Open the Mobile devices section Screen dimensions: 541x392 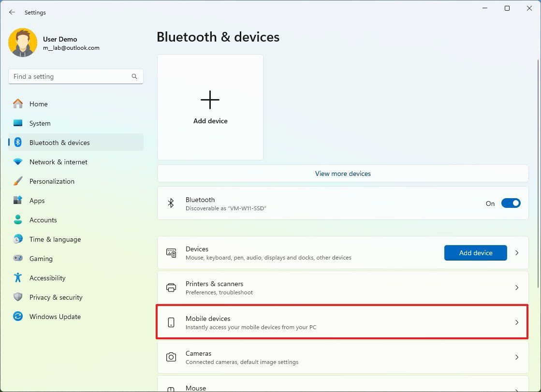click(342, 322)
